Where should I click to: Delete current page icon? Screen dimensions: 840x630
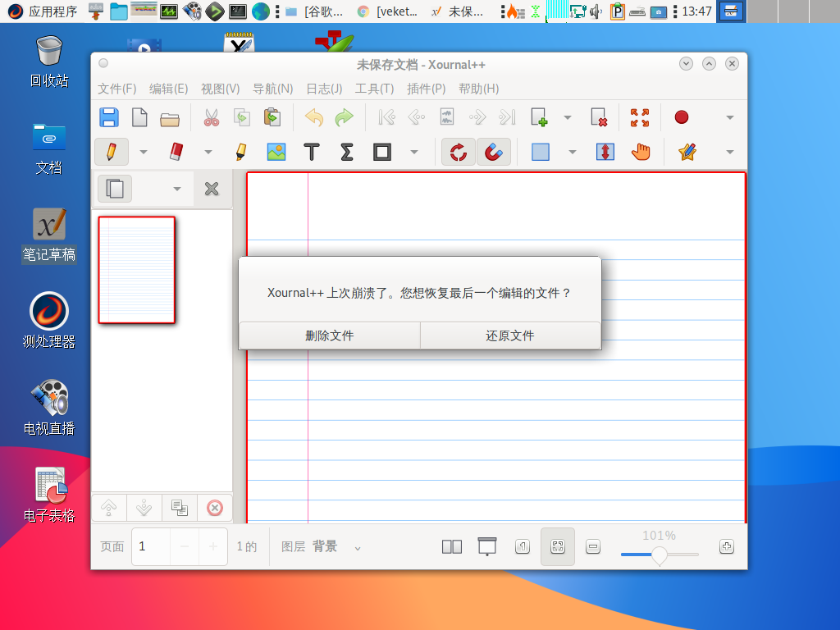[x=598, y=117]
